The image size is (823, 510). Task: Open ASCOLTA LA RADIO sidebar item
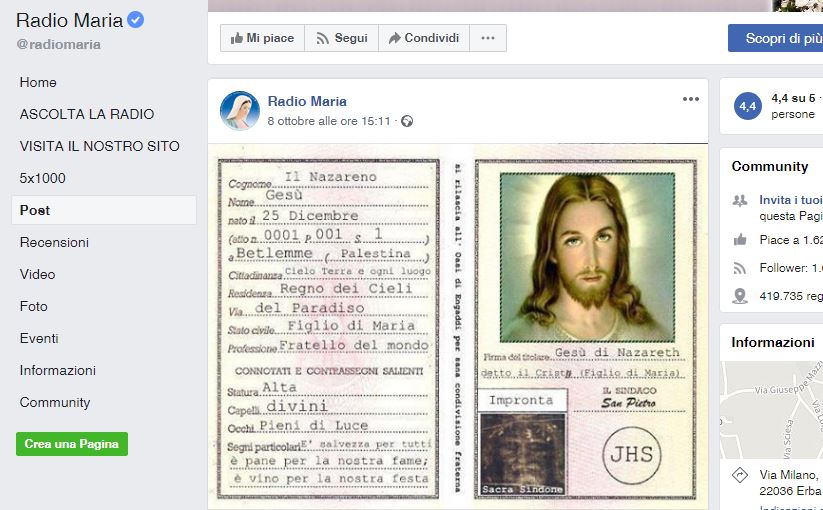[x=87, y=114]
